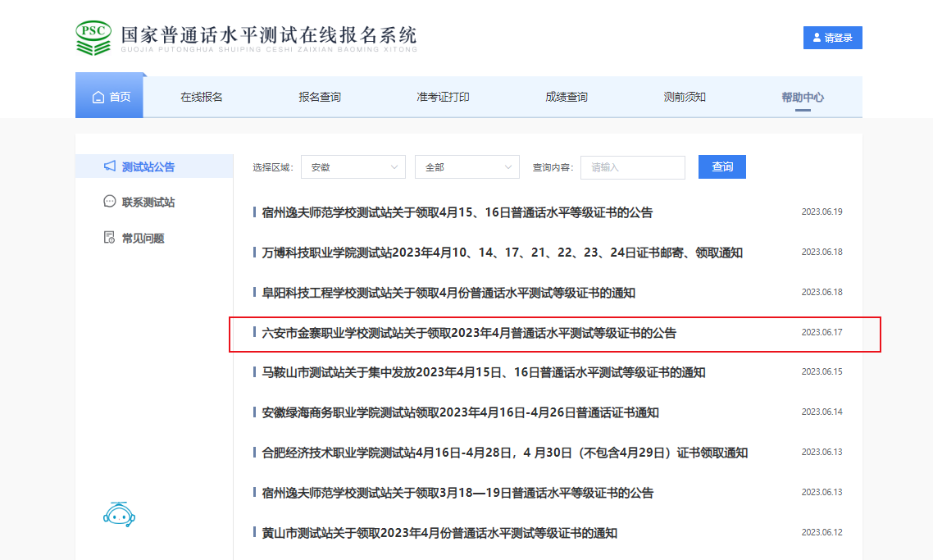Open 帮助中心 in the navigation bar
933x560 pixels.
pos(803,97)
